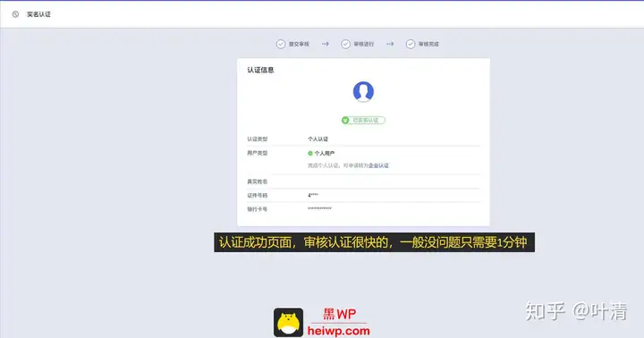Click the icon beside 实名认证 header
644x338 pixels.
click(15, 14)
